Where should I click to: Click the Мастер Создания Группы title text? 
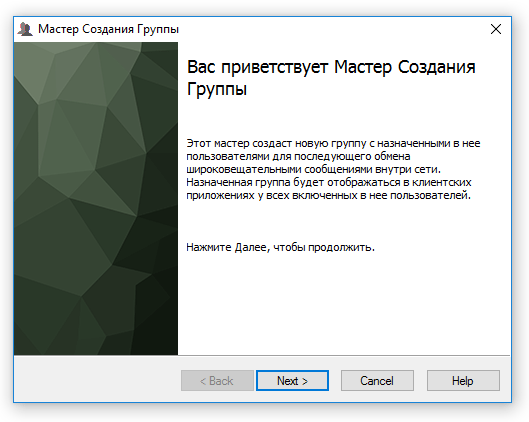(x=108, y=29)
